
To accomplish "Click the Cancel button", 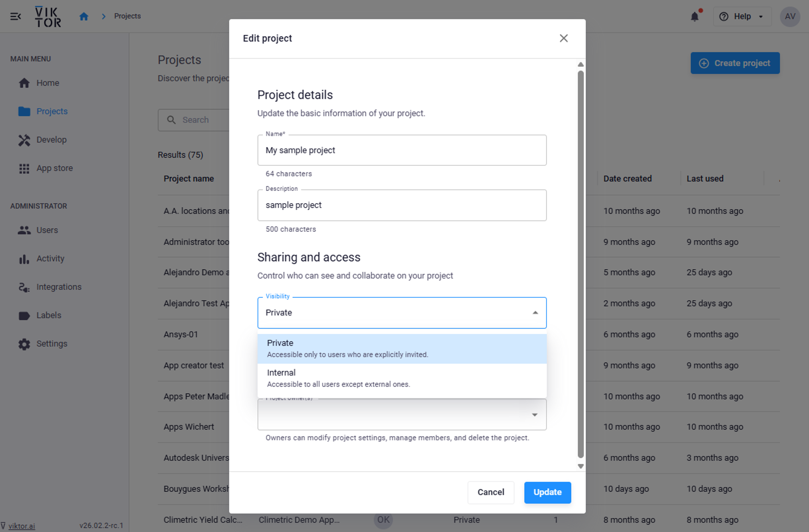I will [491, 492].
